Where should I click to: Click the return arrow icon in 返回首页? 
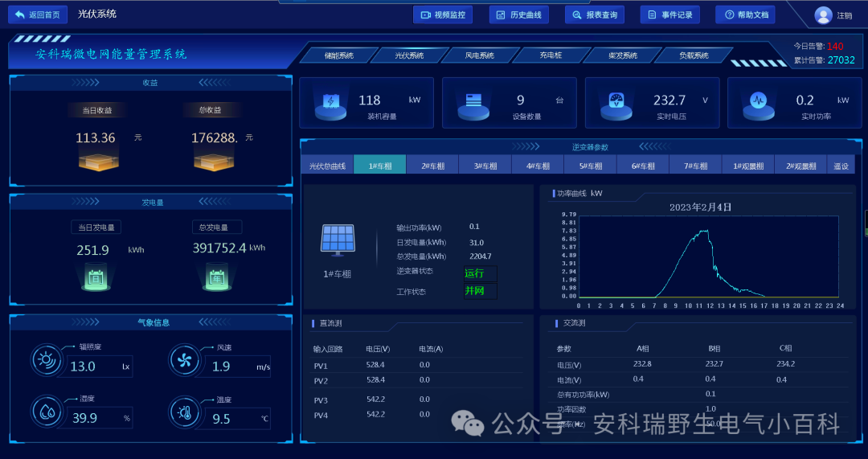[x=20, y=14]
